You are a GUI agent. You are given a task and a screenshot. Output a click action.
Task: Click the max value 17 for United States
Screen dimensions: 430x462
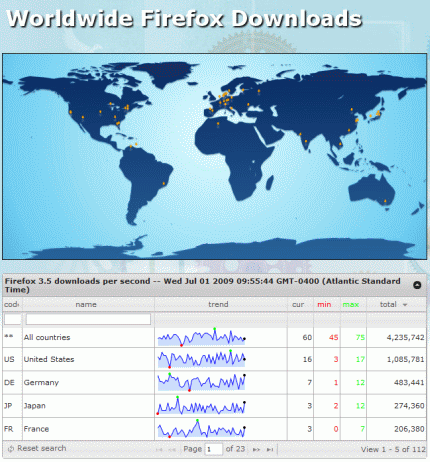point(360,360)
